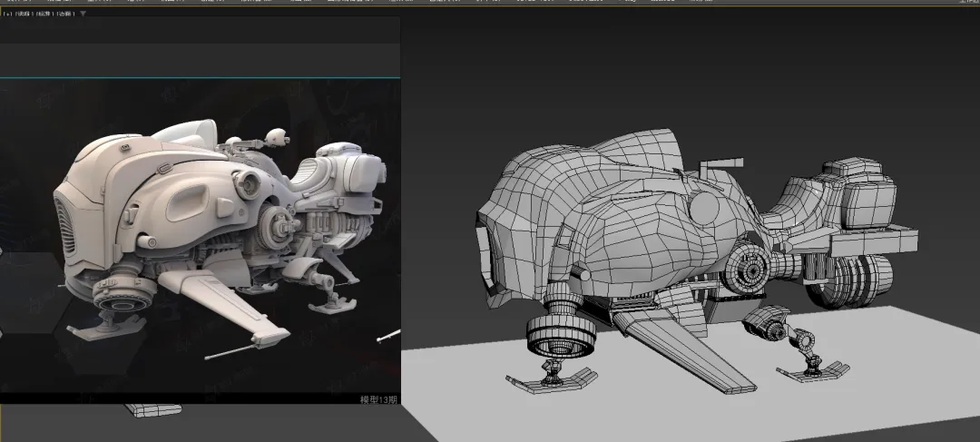980x442 pixels.
Task: Click the domed canopy of the reference render
Action: 186,133
